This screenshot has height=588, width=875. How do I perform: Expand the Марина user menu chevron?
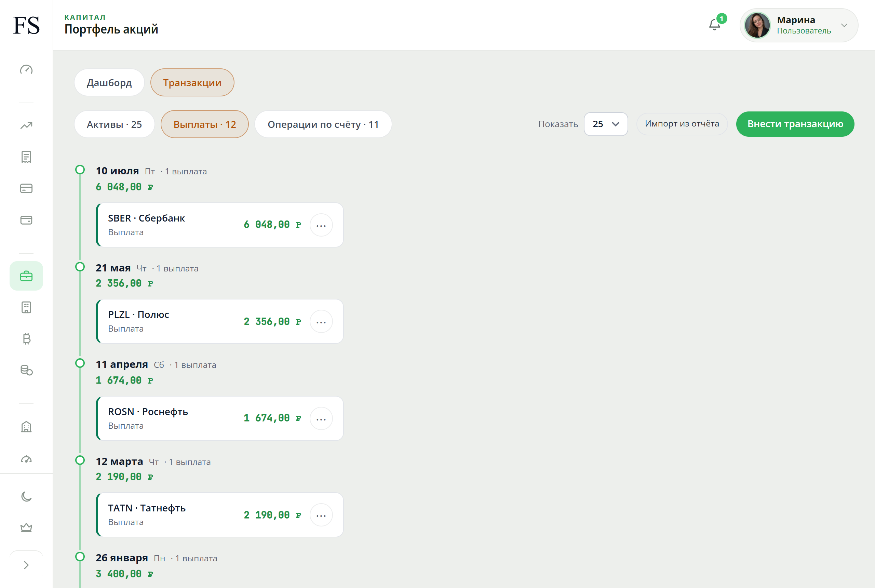(x=844, y=26)
